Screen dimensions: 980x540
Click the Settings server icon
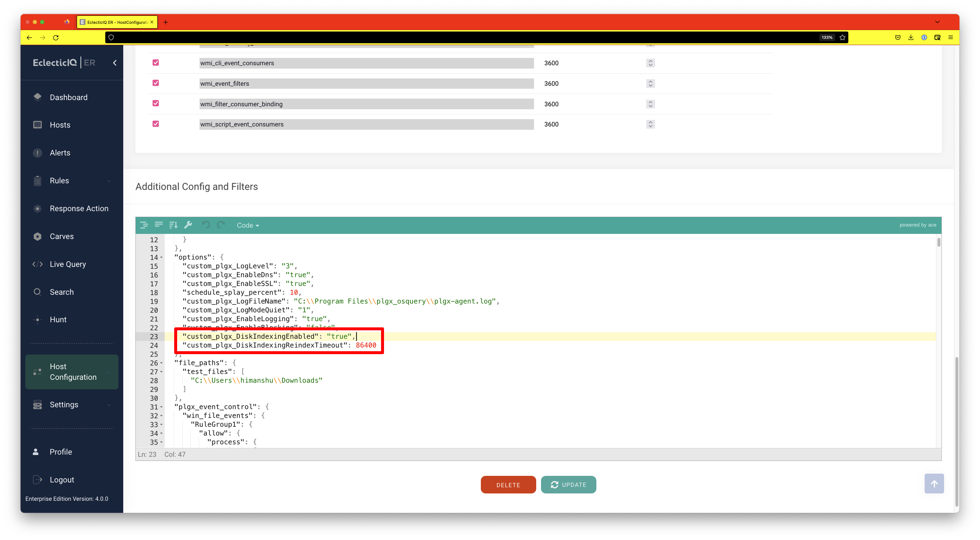point(37,405)
